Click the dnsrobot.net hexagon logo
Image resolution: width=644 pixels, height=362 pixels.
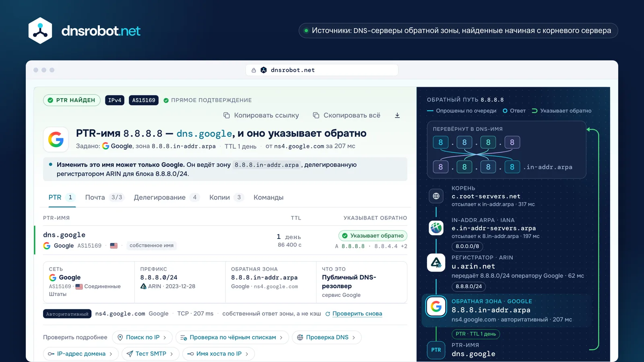coord(40,31)
